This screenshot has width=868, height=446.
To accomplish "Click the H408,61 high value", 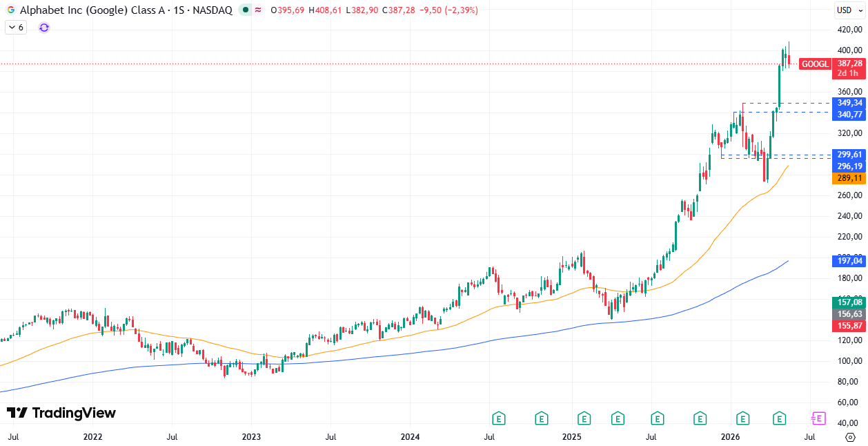I will point(325,10).
